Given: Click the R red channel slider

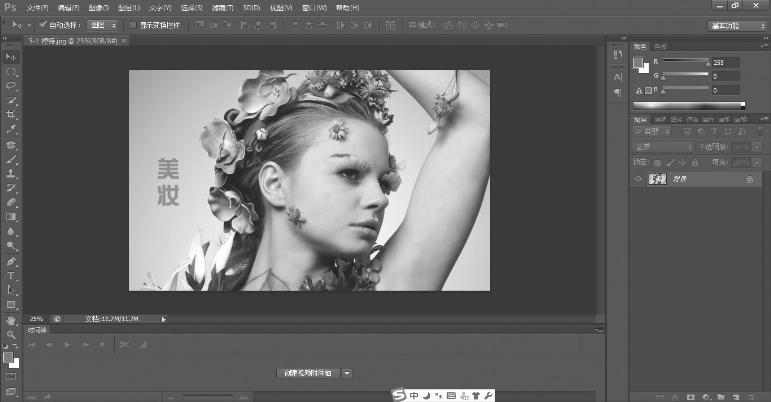Looking at the screenshot, I should click(x=684, y=62).
